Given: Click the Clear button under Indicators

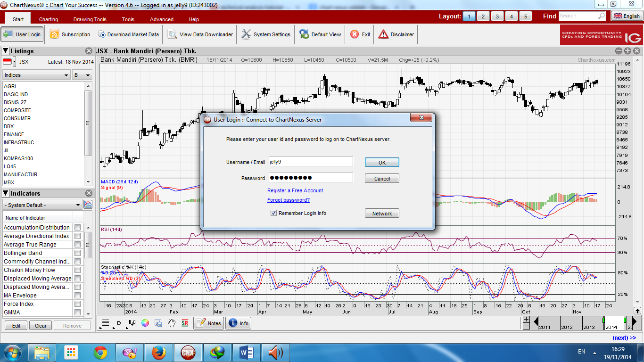Looking at the screenshot, I should 41,326.
